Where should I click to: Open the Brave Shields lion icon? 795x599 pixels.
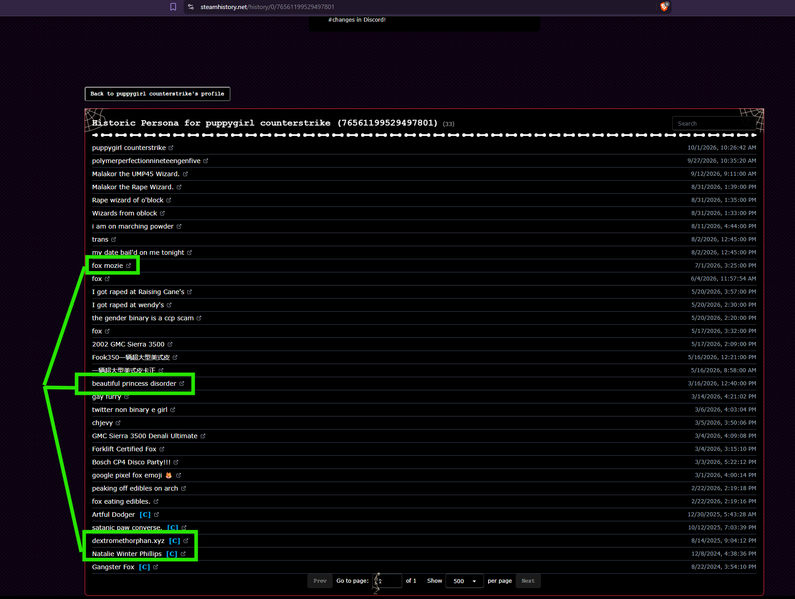664,7
